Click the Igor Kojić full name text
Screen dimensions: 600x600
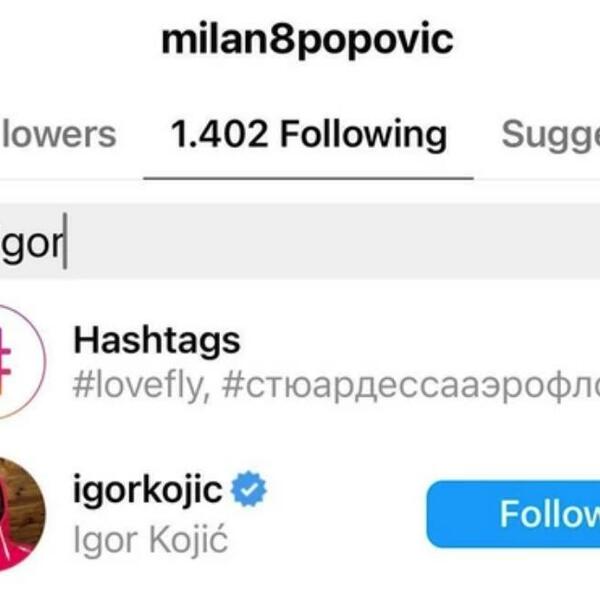[150, 539]
